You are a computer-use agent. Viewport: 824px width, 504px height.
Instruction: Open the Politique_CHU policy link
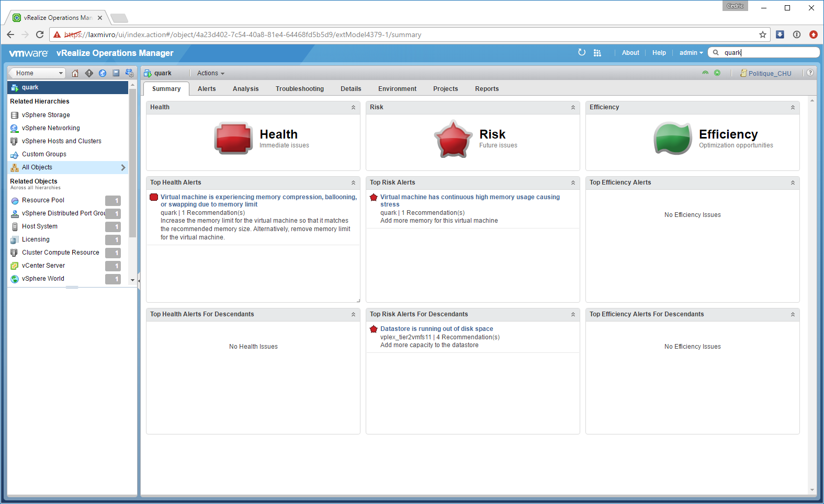770,74
